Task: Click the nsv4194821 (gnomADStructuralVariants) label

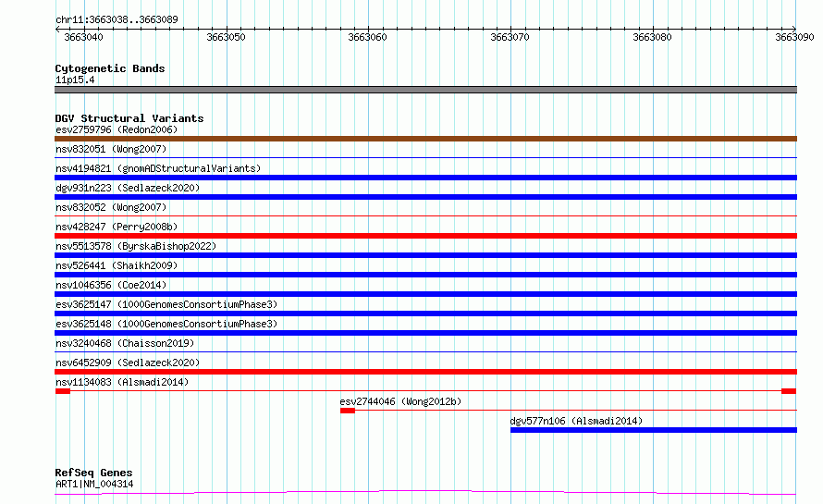Action: click(158, 168)
